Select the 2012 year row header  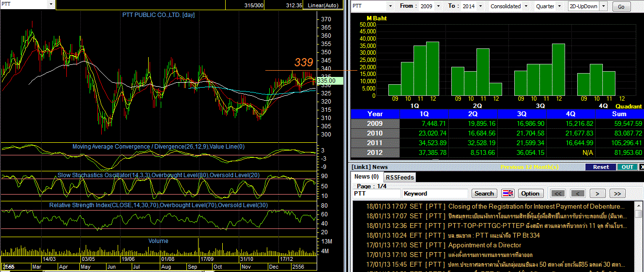point(375,152)
